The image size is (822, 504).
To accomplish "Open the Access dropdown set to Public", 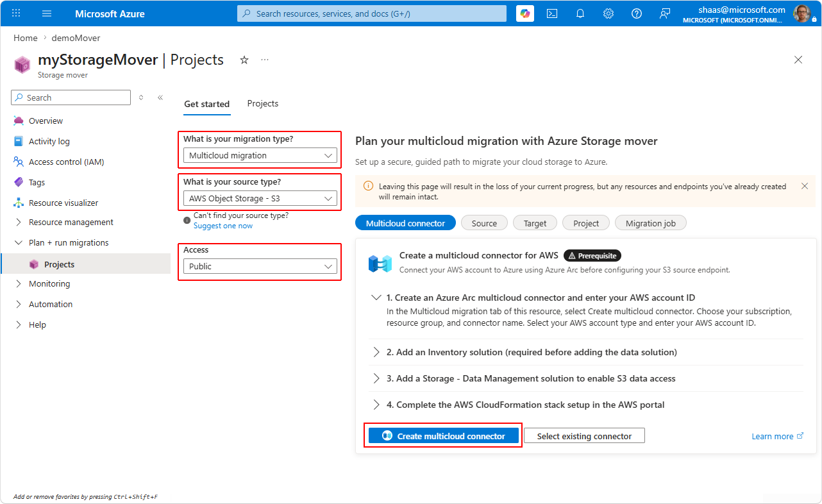I will click(260, 266).
